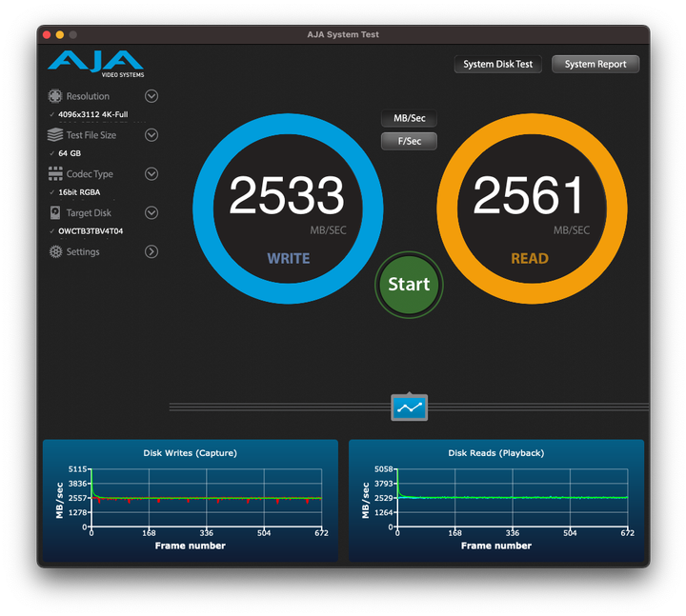Screen dimensions: 686x616
Task: Switch units to MB/Sec
Action: 409,119
